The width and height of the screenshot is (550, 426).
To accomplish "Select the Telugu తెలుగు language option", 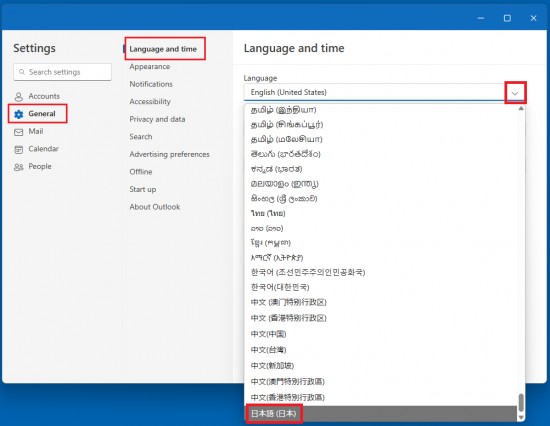I will tap(381, 154).
